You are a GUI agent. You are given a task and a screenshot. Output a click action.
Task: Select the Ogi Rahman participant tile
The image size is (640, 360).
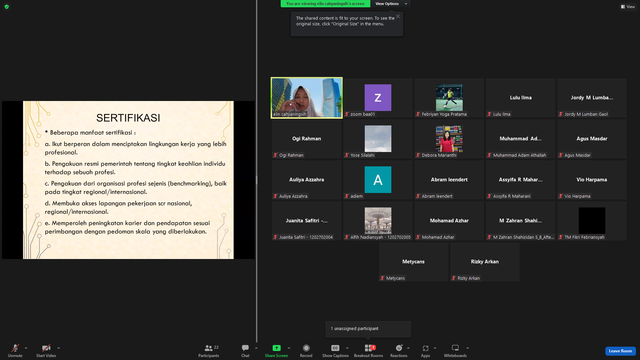point(307,139)
